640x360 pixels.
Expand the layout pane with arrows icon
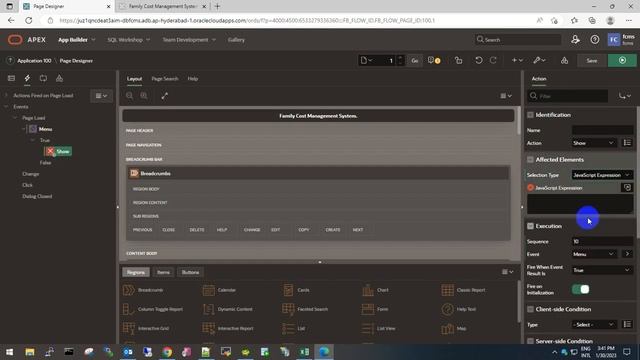(x=164, y=96)
